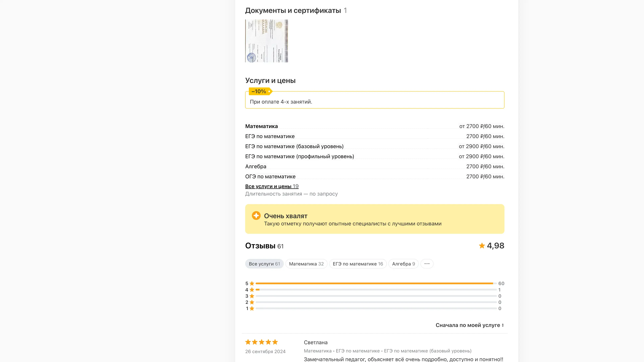This screenshot has width=644, height=362.
Task: Expand more review filters with the ellipsis
Action: coord(427,264)
